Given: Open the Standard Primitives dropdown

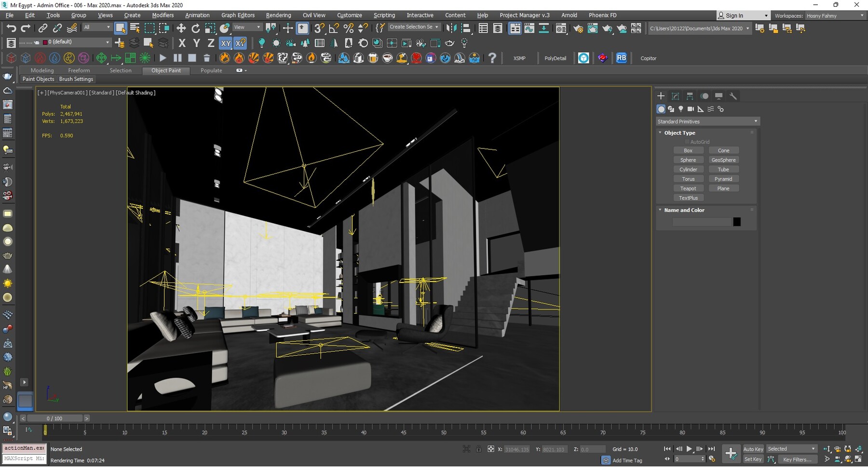Looking at the screenshot, I should pos(707,121).
